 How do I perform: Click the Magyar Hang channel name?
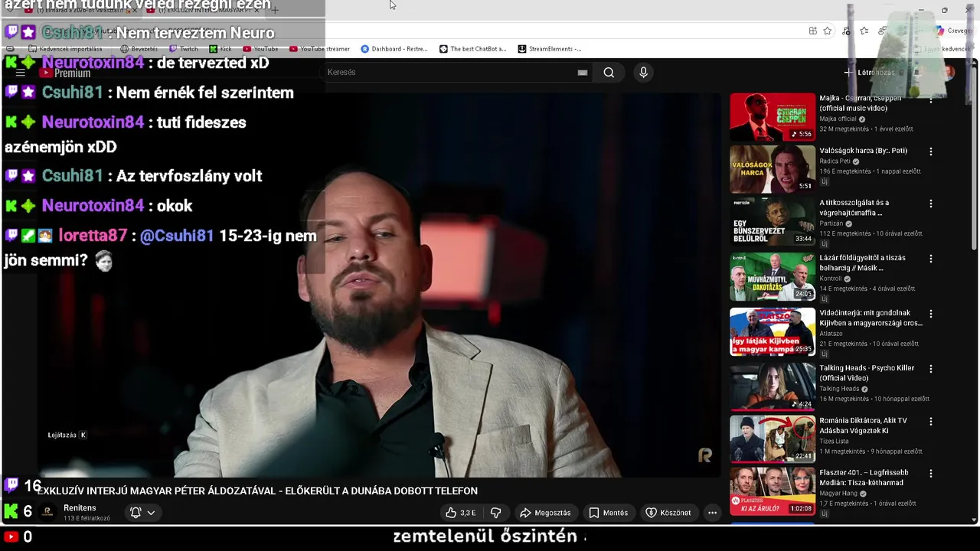tap(838, 494)
